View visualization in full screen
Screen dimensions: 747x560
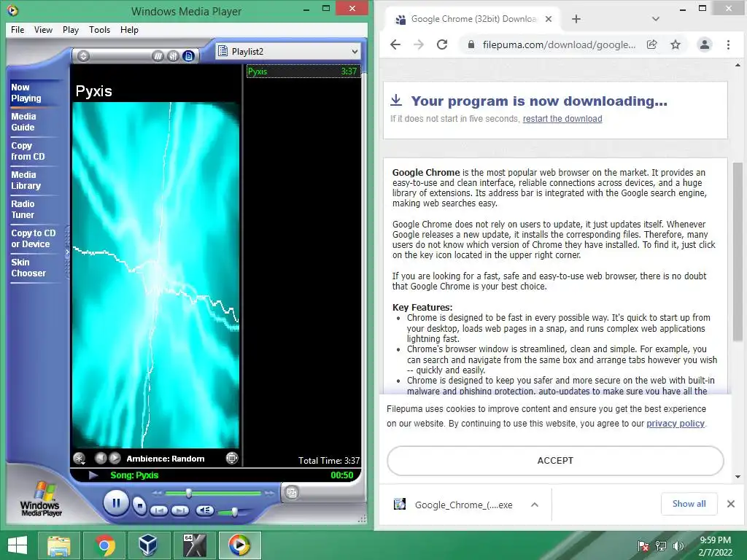point(232,458)
